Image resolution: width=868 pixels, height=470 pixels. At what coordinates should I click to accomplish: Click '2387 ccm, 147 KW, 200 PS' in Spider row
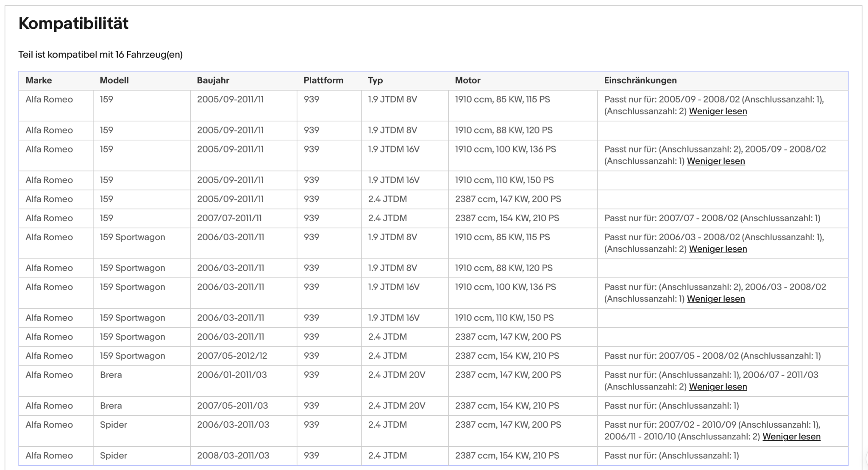point(508,425)
